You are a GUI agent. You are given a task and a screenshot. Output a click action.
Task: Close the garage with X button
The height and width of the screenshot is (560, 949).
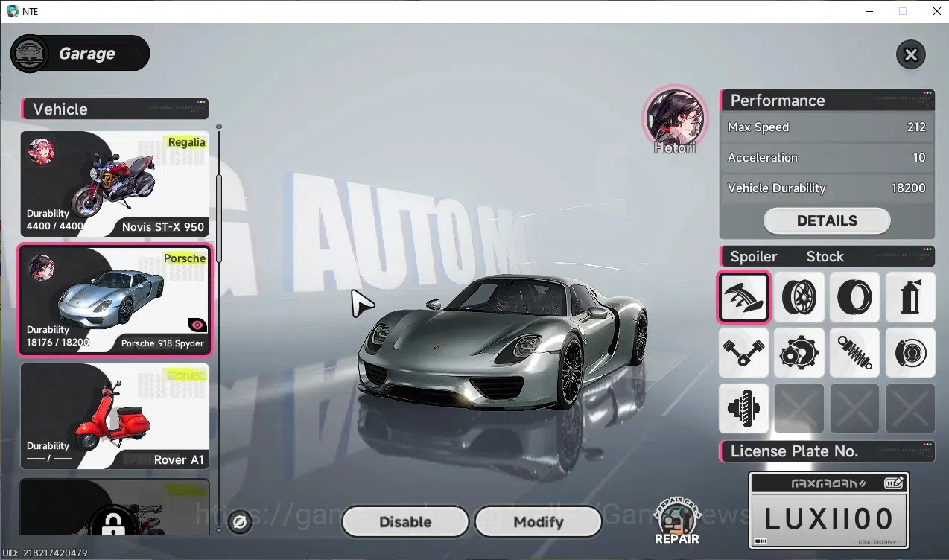[910, 54]
